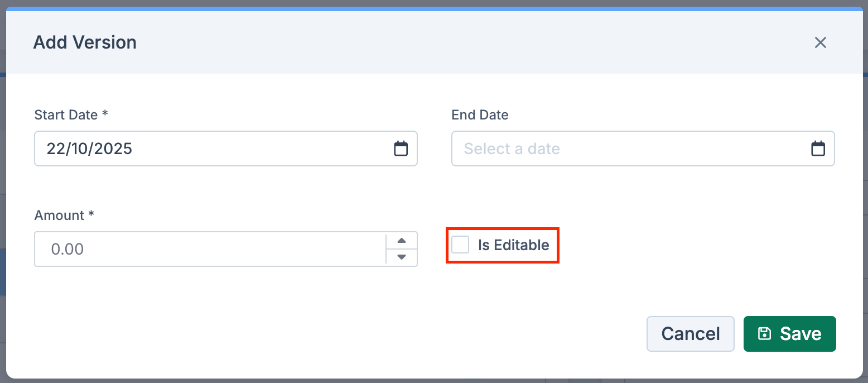This screenshot has height=383, width=868.
Task: Click the "Select a date" placeholder text
Action: [512, 149]
